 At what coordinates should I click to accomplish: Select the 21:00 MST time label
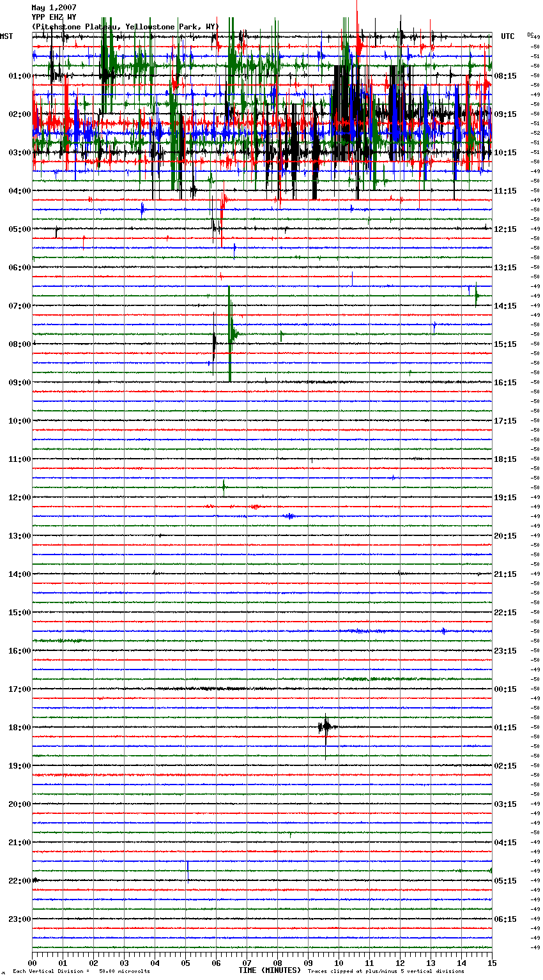point(20,843)
